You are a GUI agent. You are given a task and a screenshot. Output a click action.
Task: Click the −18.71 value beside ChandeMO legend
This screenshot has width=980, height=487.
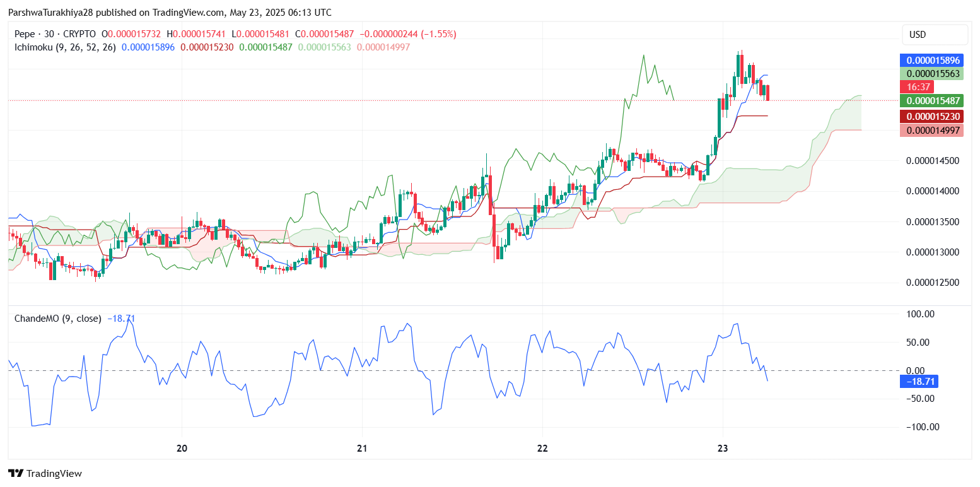pos(121,319)
